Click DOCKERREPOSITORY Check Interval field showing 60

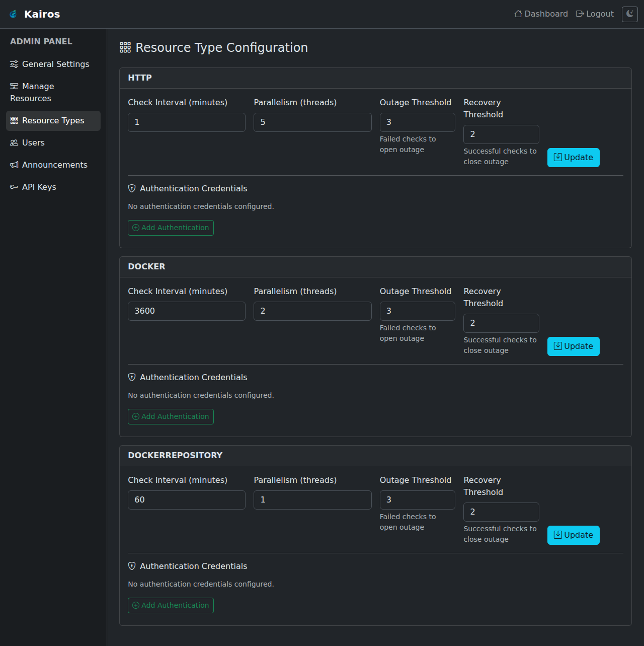(x=187, y=500)
